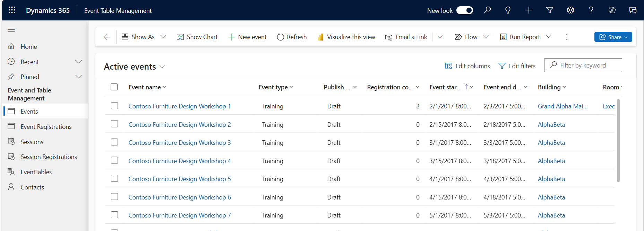Open AlphaBeta building link for Workshop 2

tap(551, 124)
